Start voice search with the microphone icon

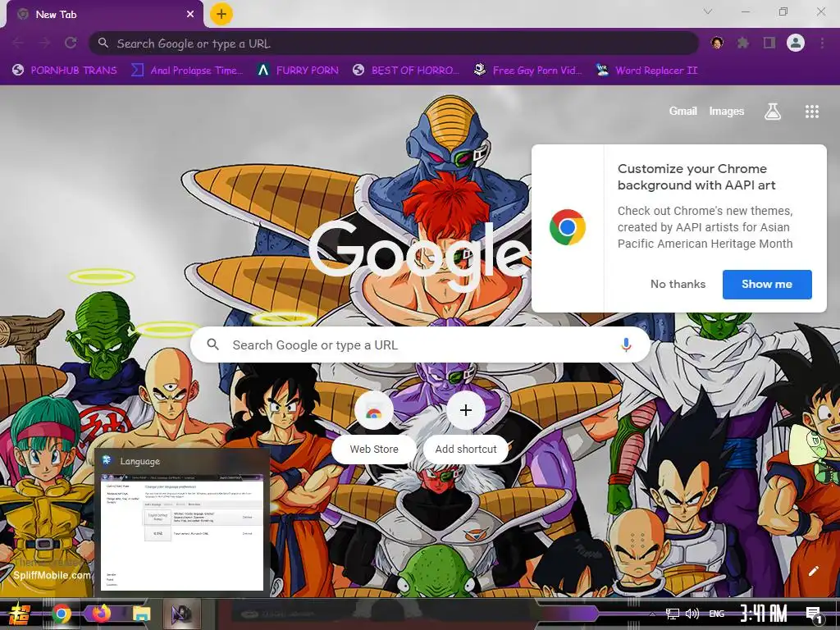click(626, 345)
